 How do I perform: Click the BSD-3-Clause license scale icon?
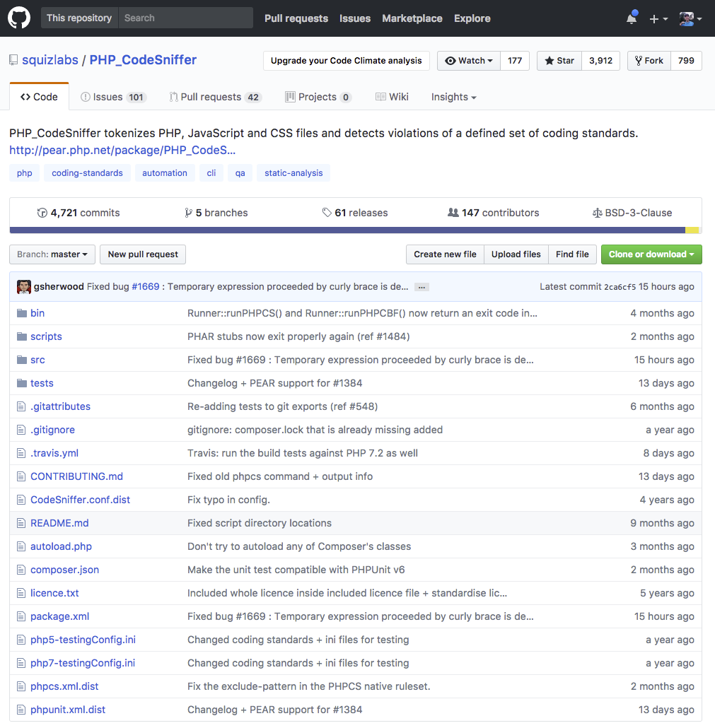tap(598, 213)
